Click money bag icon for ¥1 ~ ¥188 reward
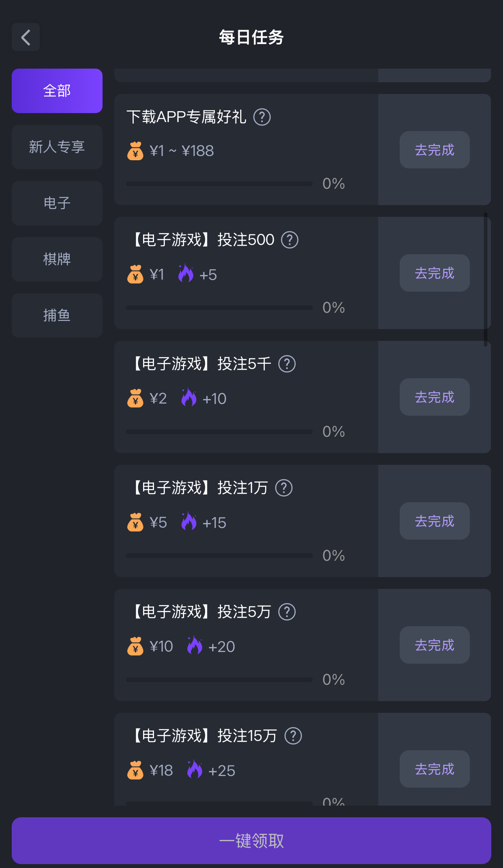Image resolution: width=503 pixels, height=868 pixels. [x=135, y=151]
